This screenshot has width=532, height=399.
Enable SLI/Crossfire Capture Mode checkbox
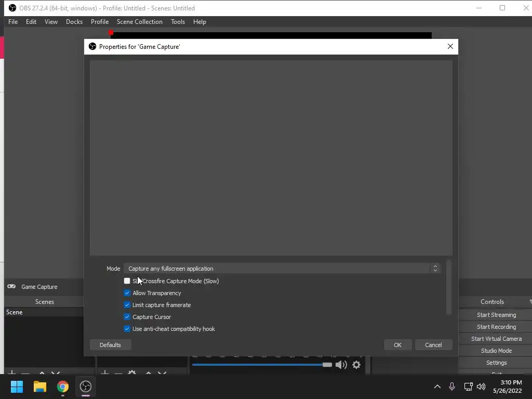[x=127, y=281]
